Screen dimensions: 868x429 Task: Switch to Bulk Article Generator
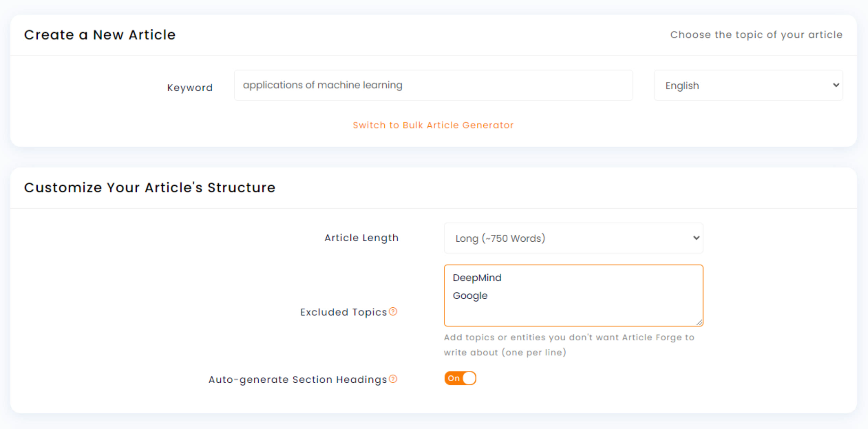coord(433,125)
